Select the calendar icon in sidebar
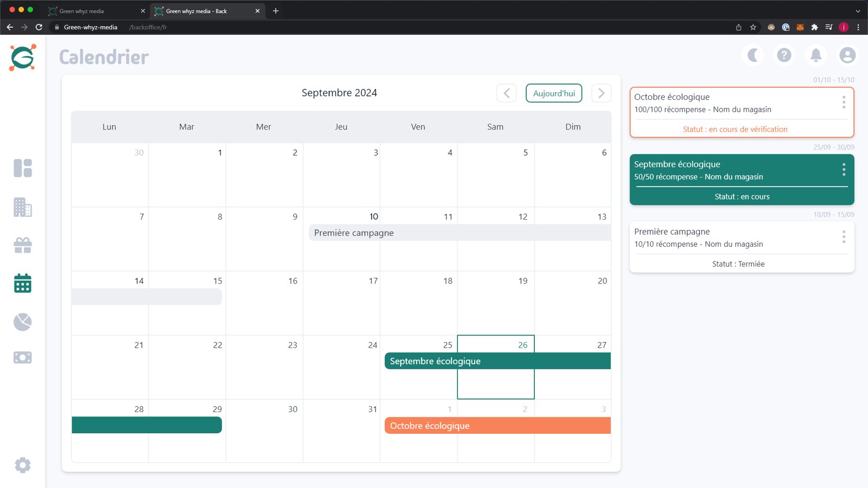 23,283
